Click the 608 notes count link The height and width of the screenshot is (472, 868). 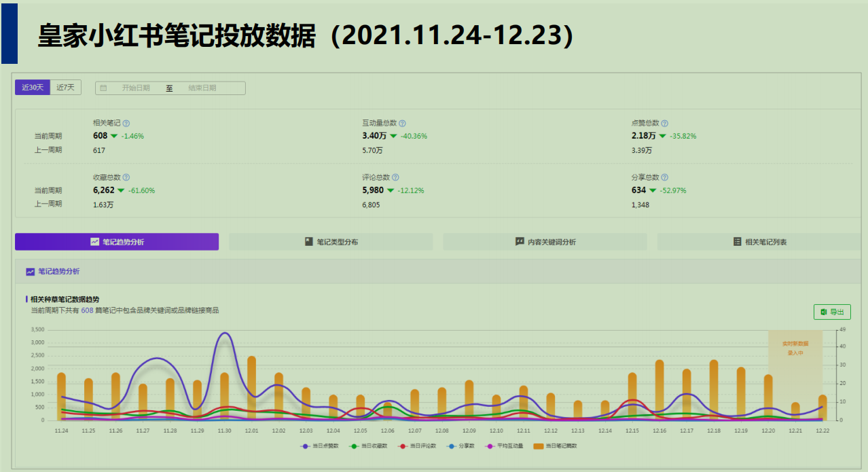[87, 310]
